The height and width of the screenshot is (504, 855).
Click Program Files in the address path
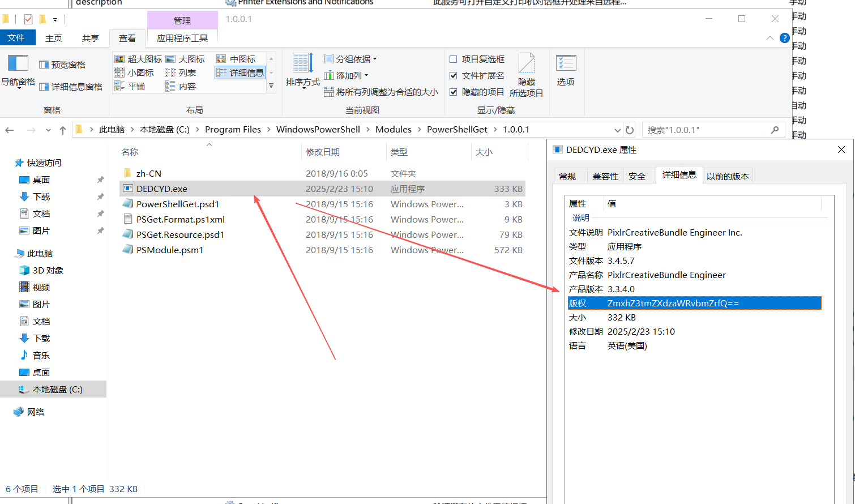pos(233,130)
